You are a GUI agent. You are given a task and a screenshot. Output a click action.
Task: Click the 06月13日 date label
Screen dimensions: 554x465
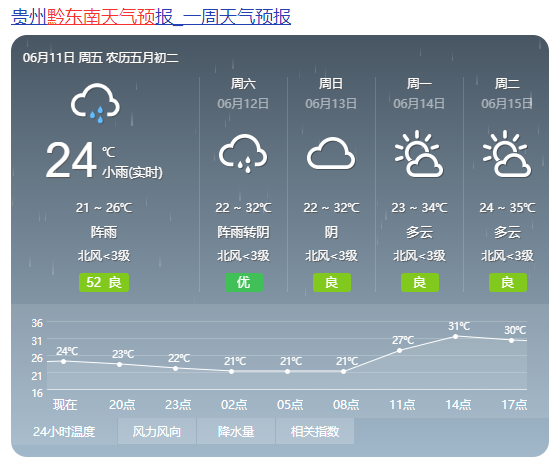(331, 104)
